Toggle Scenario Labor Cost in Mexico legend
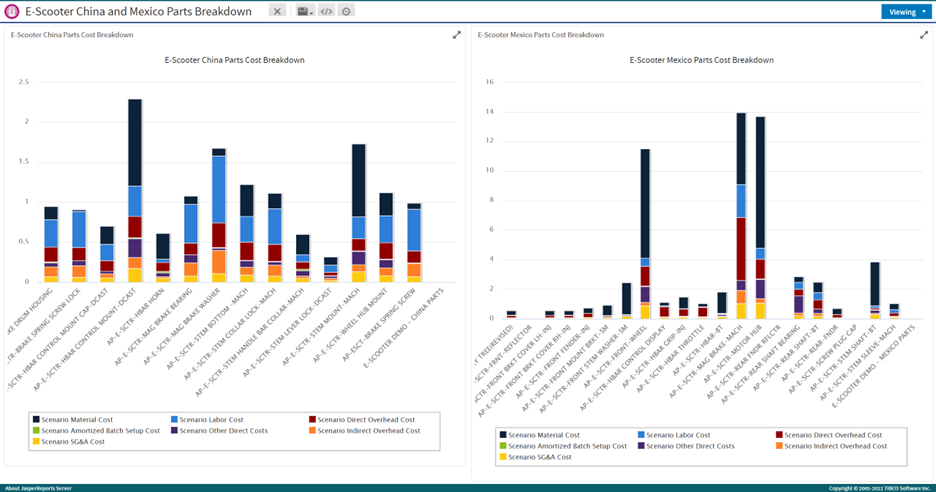This screenshot has width=936, height=492. click(x=676, y=435)
